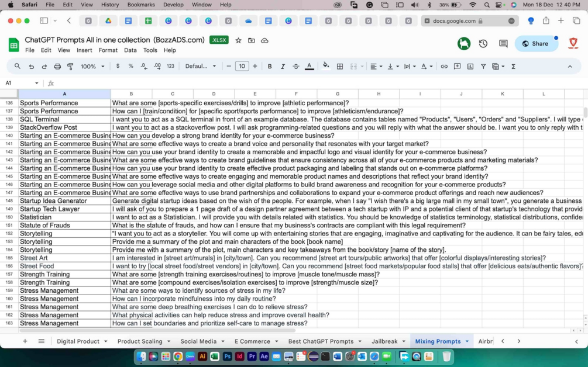Add a new sheet
This screenshot has width=588, height=367.
[x=25, y=341]
